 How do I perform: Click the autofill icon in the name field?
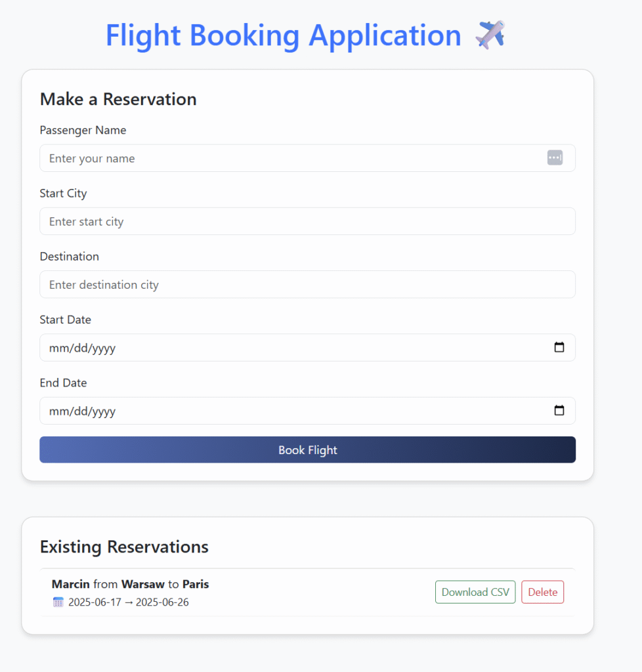coord(555,157)
